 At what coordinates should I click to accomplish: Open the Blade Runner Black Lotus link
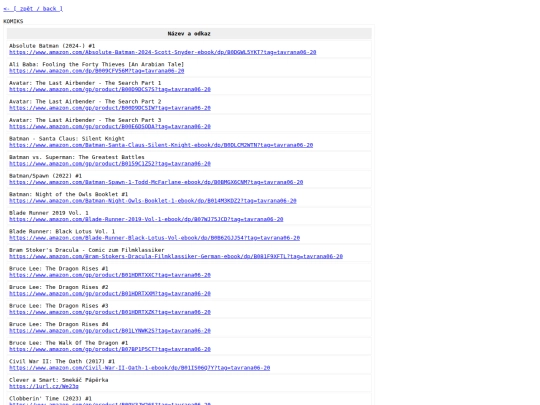[155, 238]
